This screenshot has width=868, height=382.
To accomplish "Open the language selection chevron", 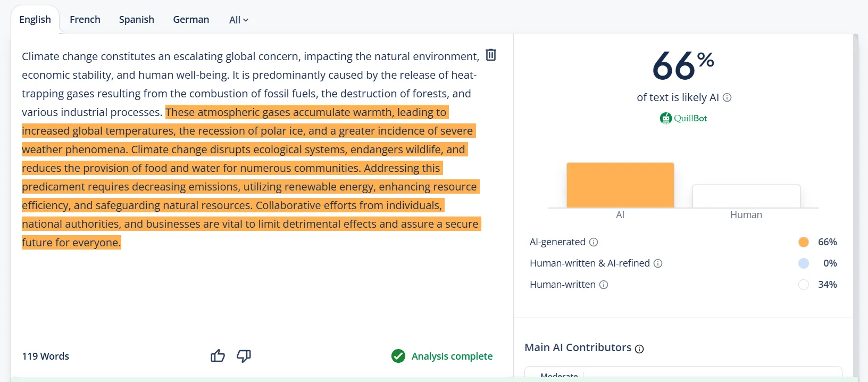I will [246, 20].
